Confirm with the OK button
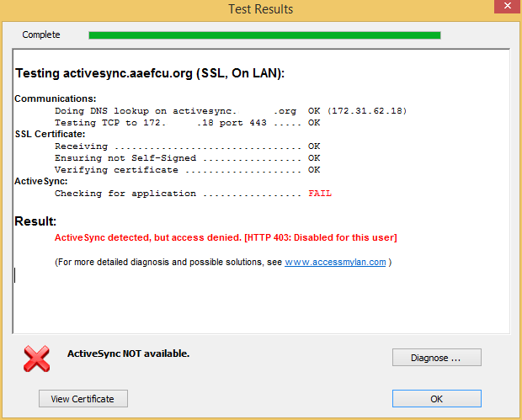Screen dimensions: 522x420 (x=436, y=399)
